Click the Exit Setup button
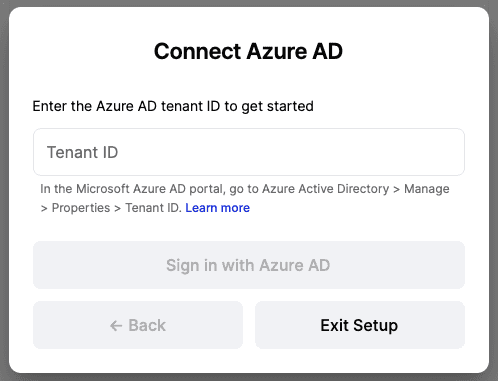The height and width of the screenshot is (381, 498). 360,325
